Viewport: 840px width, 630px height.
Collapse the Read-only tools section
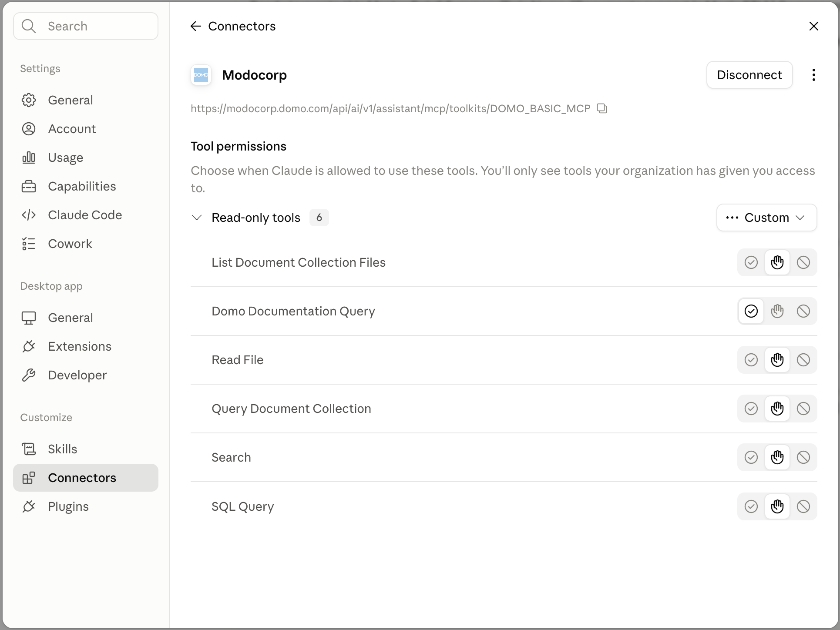[x=197, y=218]
